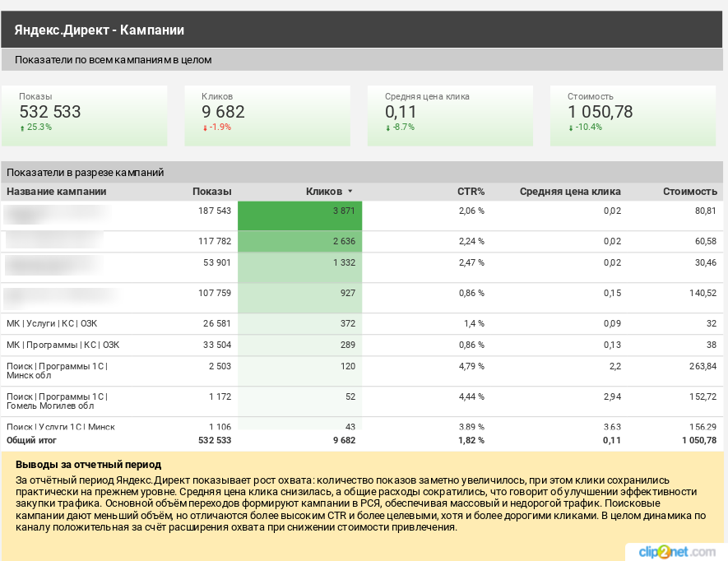Image resolution: width=728 pixels, height=561 pixels.
Task: Click the dark green 3 871 clicks cell
Action: 299,216
